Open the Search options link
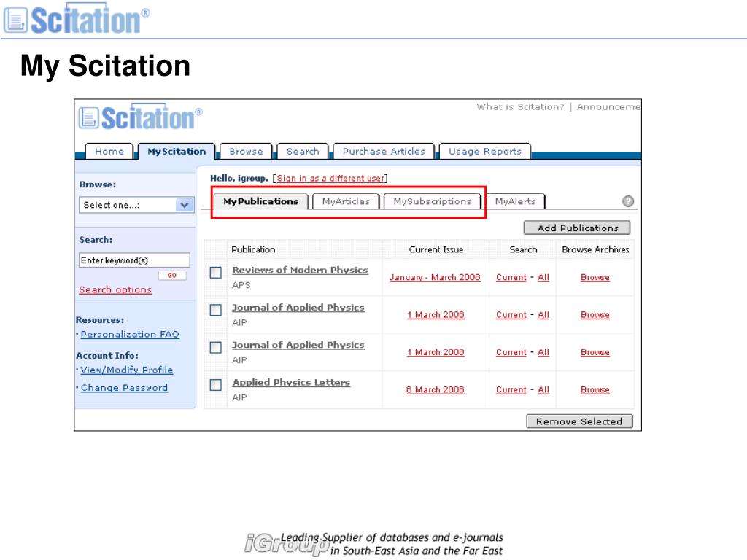 [115, 289]
